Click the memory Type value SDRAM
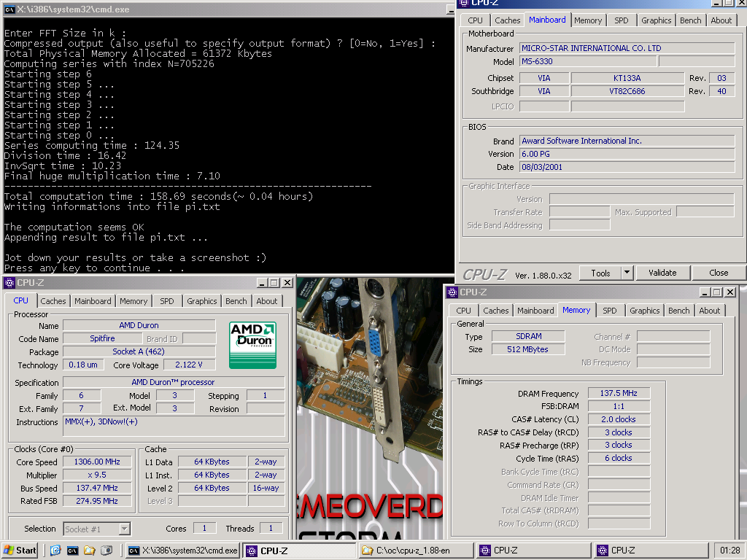Image resolution: width=747 pixels, height=560 pixels. coord(528,336)
